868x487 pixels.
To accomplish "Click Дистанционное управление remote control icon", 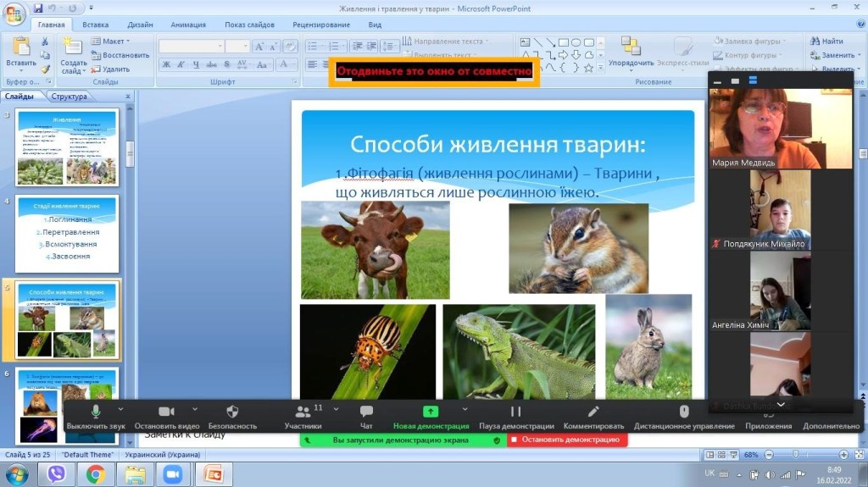I will tap(684, 412).
